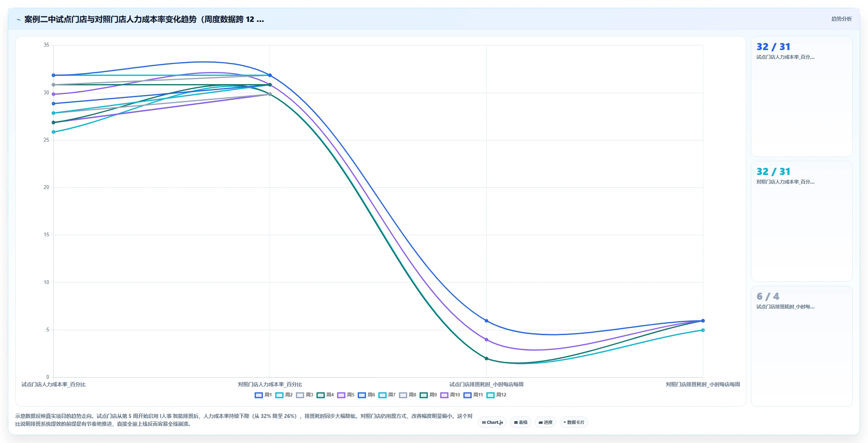
Task: Toggle the 周6 legend series
Action: coord(366,395)
